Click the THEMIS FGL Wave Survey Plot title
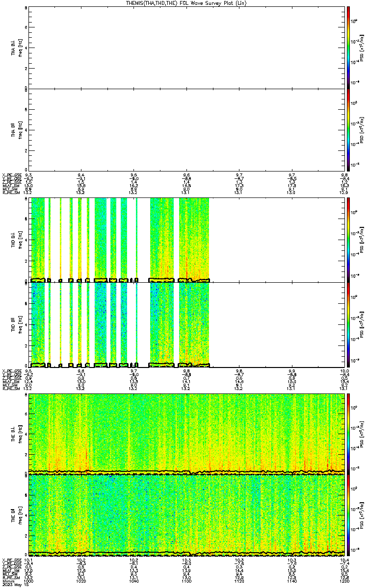The height and width of the screenshot is (588, 368). click(184, 3)
